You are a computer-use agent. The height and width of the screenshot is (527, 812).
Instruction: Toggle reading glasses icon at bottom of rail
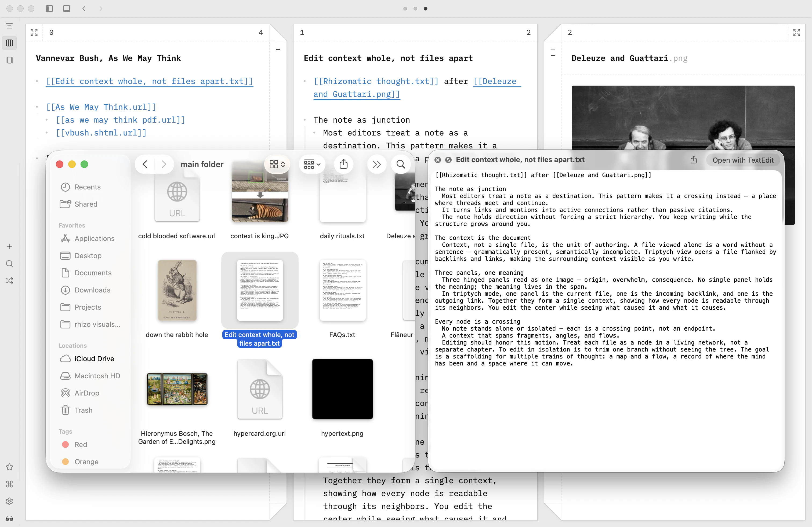point(10,518)
